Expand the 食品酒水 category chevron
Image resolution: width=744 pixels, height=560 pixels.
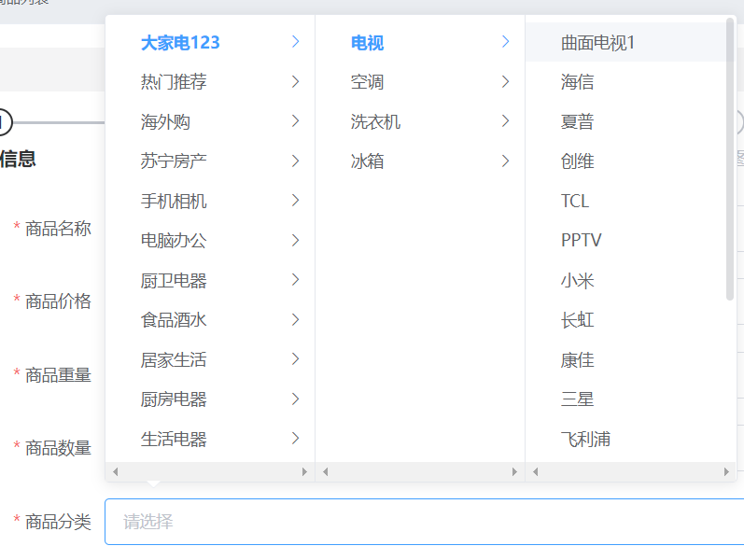[x=295, y=319]
